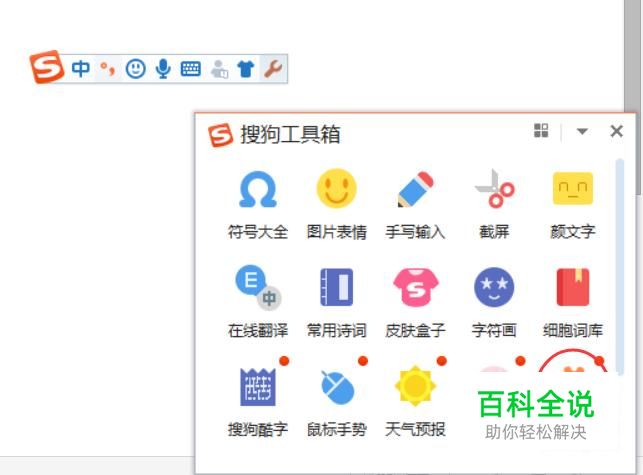The image size is (643, 475).
Task: Open 皮肤盒子 skin box
Action: [415, 303]
